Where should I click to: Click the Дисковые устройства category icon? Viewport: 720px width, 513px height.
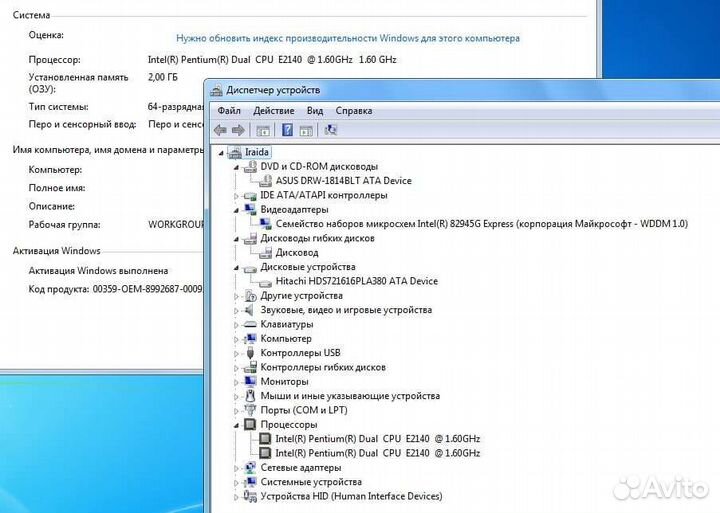point(250,268)
